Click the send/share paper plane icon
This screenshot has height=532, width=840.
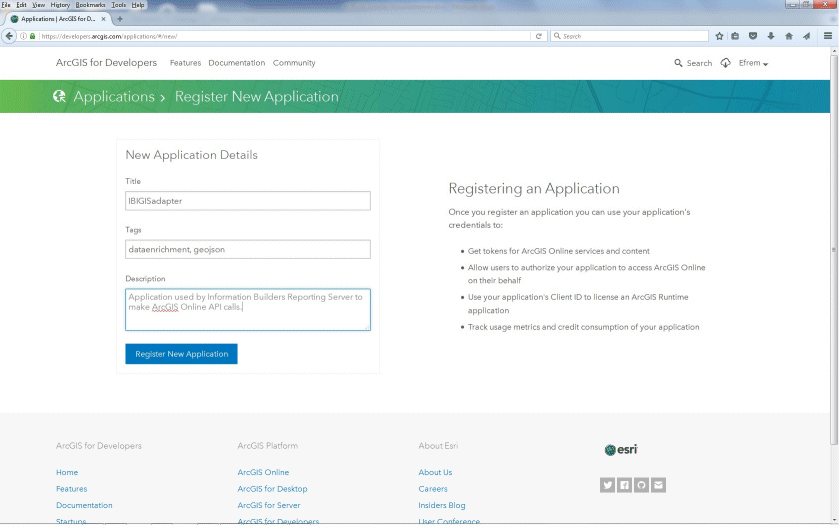806,36
